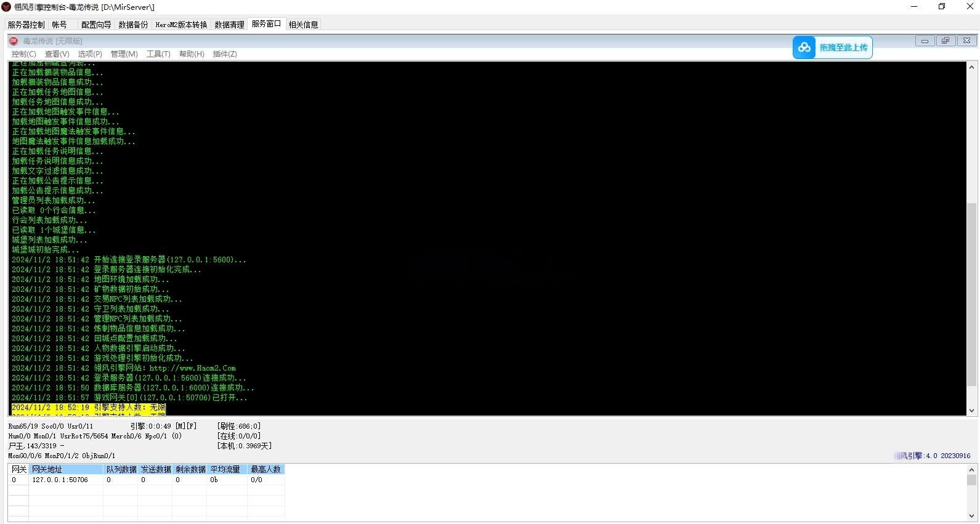Click the gateway table scrollbar down arrow
Image resolution: width=980 pixels, height=524 pixels.
click(972, 517)
